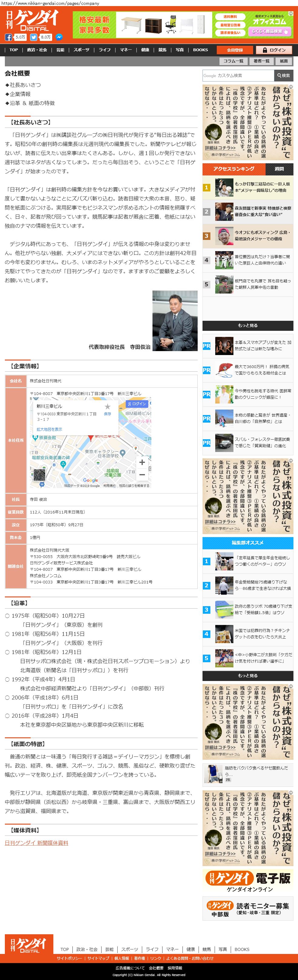Open editor pick 2 年金受給開始75歳 article

[x=248, y=586]
